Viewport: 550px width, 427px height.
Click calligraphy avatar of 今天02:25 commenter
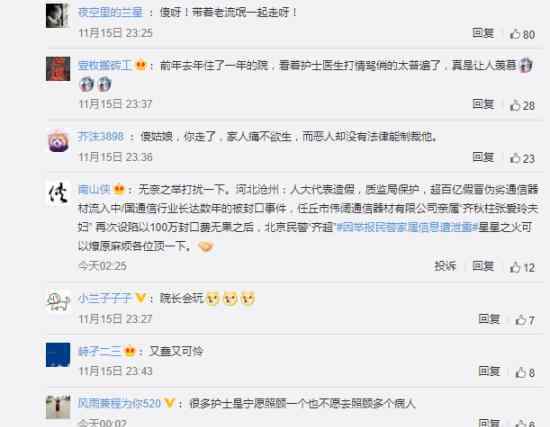click(58, 192)
